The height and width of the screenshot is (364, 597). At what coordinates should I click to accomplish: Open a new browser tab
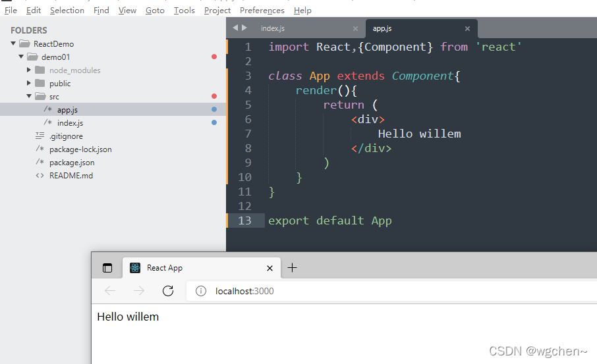292,268
